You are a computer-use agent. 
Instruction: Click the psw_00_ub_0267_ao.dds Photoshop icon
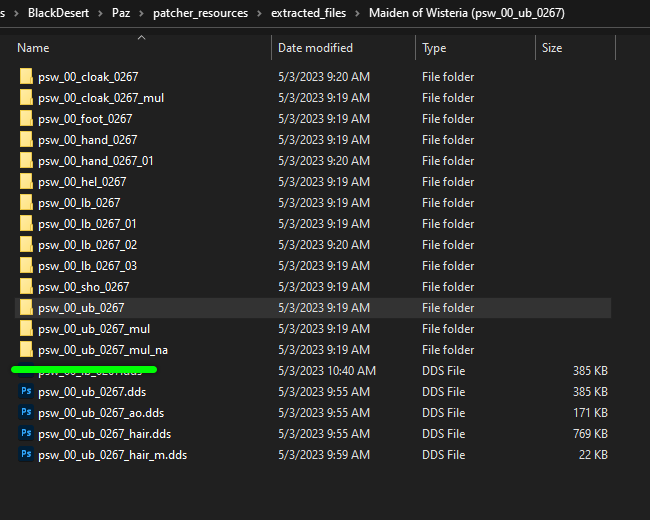(x=26, y=413)
